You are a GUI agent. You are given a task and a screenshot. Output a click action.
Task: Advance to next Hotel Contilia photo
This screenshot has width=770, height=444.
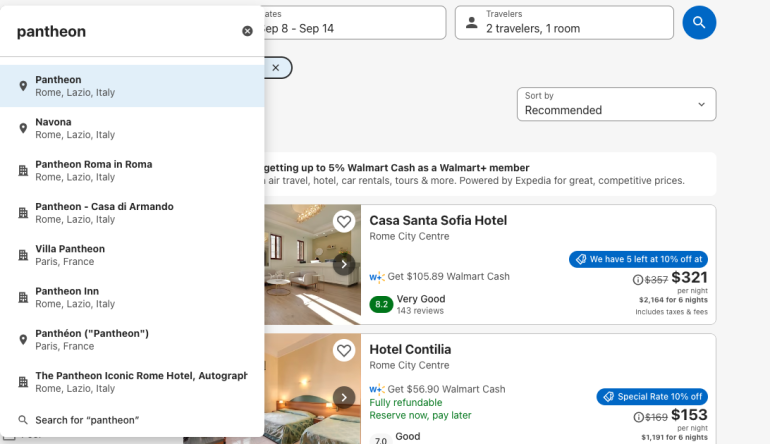coord(344,397)
